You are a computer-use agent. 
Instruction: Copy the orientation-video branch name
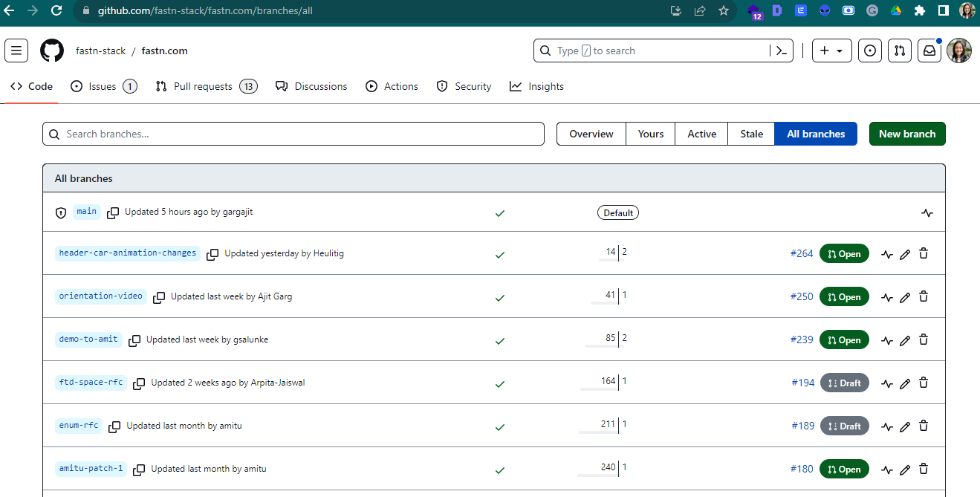click(159, 297)
